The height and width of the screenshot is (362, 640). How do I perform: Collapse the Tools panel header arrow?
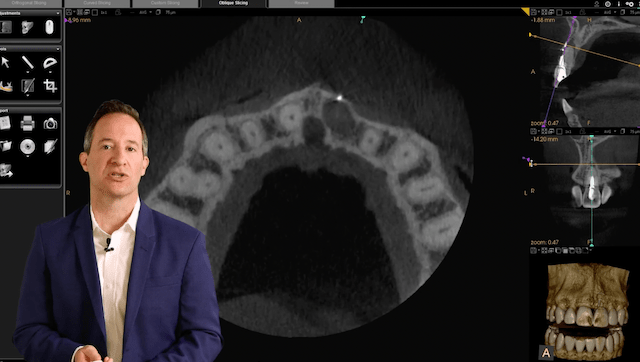pos(58,49)
